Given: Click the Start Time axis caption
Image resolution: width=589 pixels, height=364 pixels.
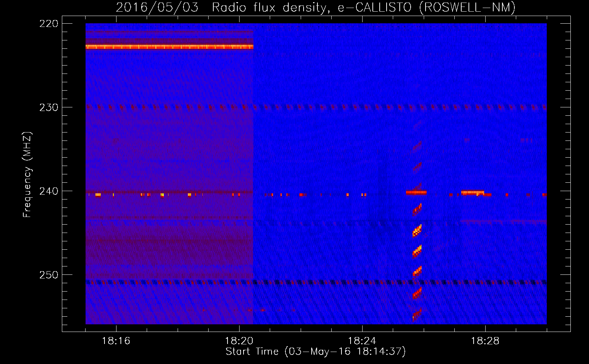Looking at the screenshot, I should [x=316, y=352].
